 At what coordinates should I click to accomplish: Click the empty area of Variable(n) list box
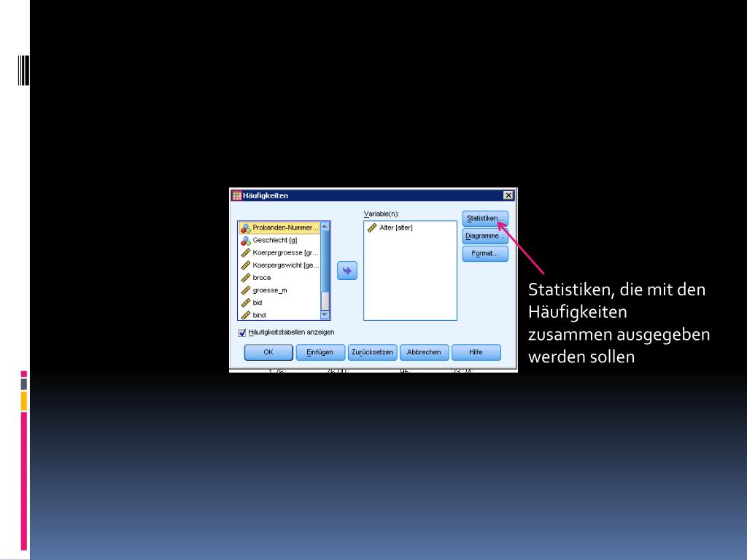[410, 279]
